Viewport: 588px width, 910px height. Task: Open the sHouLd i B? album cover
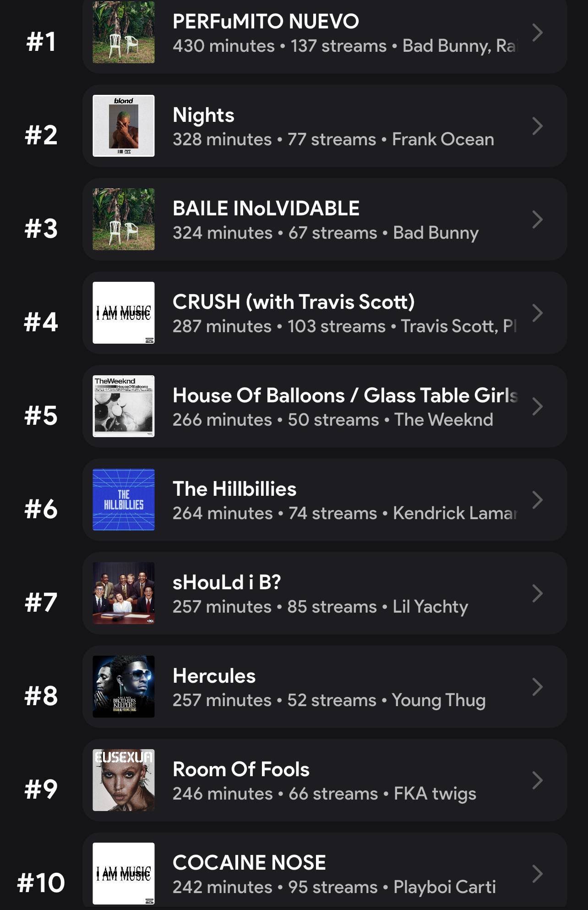(x=124, y=593)
